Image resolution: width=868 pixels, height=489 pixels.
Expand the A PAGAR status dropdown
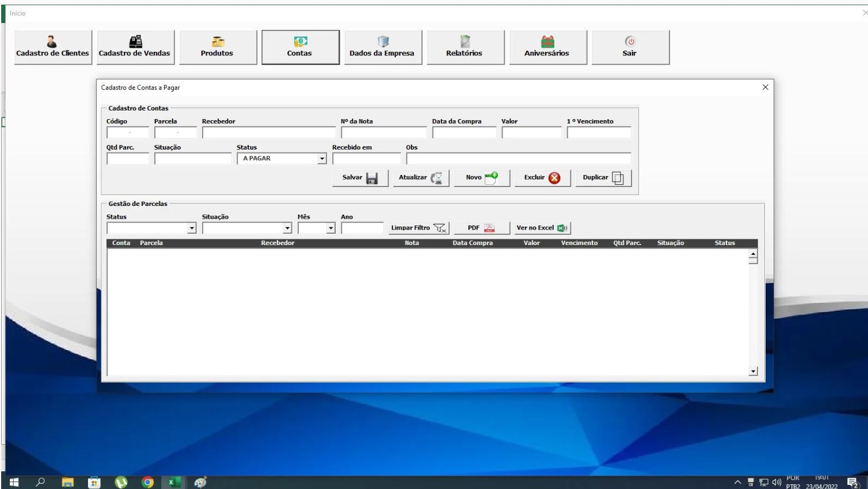click(x=322, y=159)
